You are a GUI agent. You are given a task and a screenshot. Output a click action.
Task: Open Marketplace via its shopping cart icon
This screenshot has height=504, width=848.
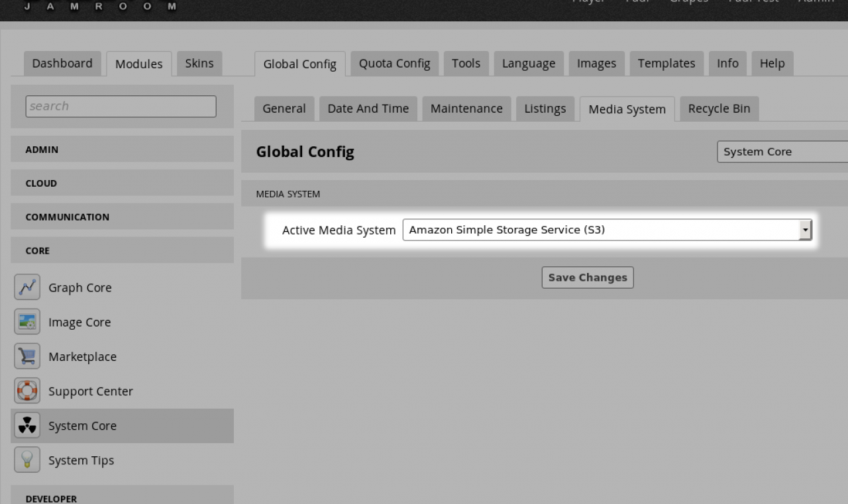click(x=27, y=356)
